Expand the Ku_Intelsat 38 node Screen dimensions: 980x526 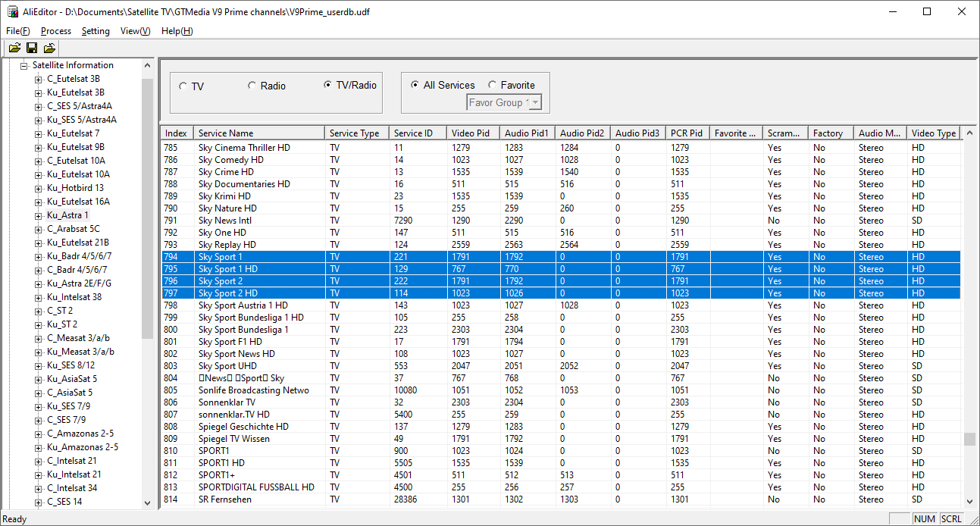(39, 297)
